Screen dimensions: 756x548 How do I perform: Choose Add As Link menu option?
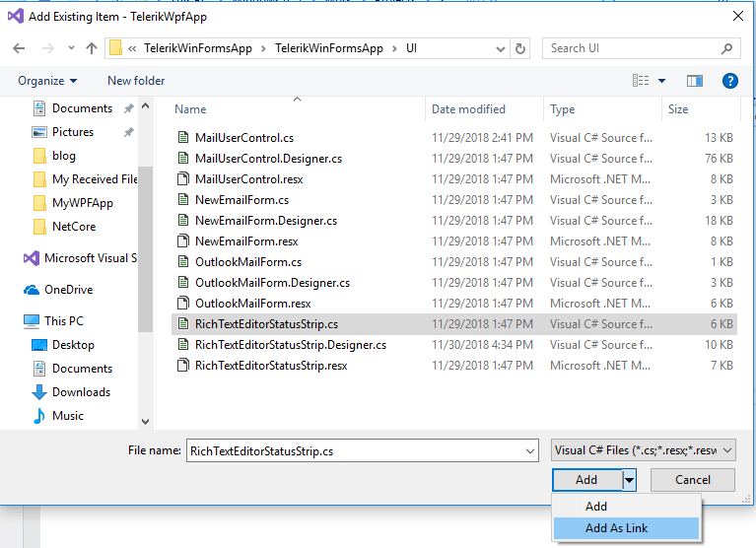[626, 528]
